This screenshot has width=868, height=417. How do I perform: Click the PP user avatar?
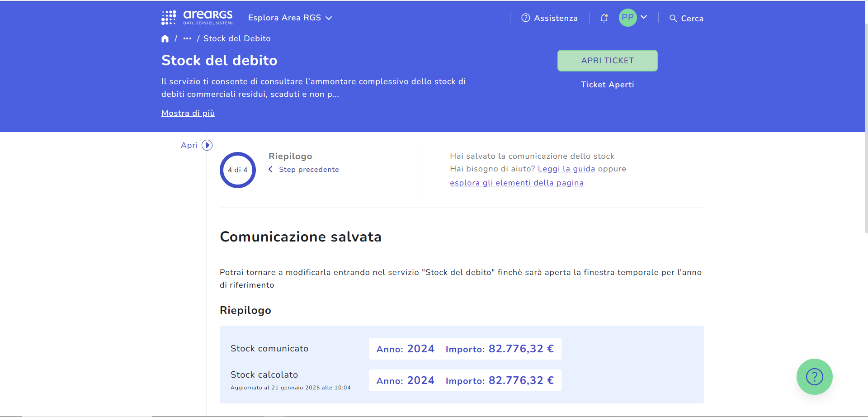[x=627, y=18]
